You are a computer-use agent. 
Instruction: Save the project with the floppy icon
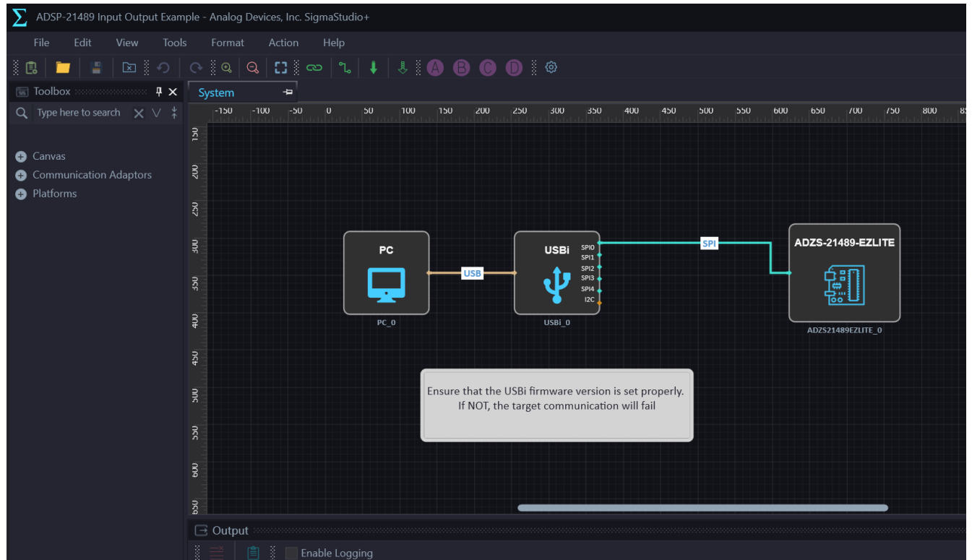pyautogui.click(x=96, y=68)
